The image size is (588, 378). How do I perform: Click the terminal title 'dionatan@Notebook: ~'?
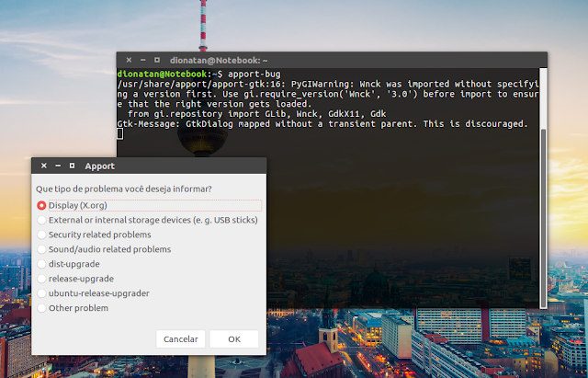click(x=219, y=61)
